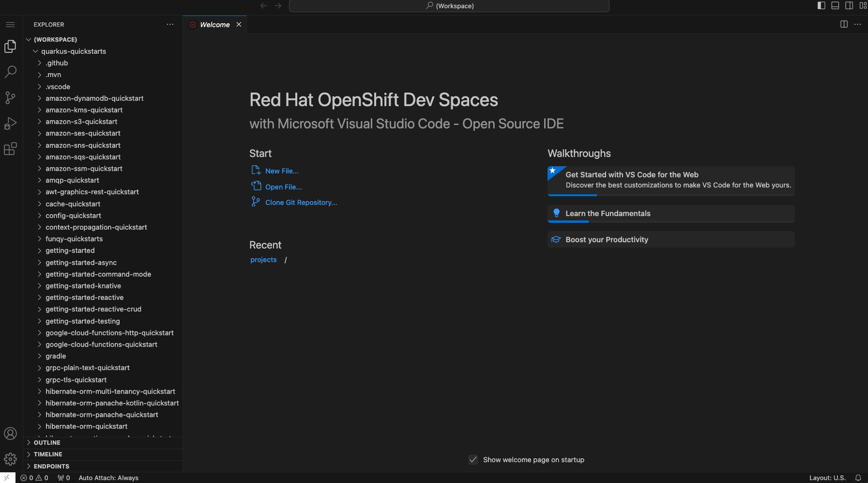Open the Run and Debug view
868x483 pixels.
point(10,124)
